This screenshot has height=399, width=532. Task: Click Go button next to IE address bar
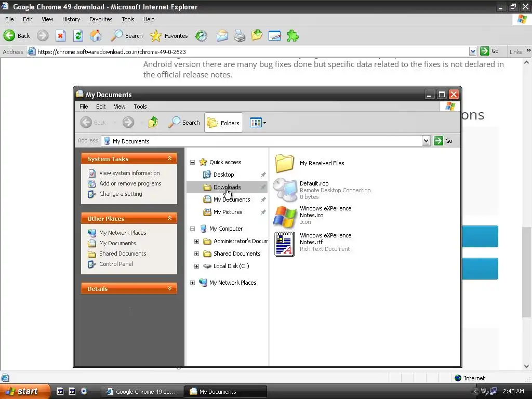(489, 51)
